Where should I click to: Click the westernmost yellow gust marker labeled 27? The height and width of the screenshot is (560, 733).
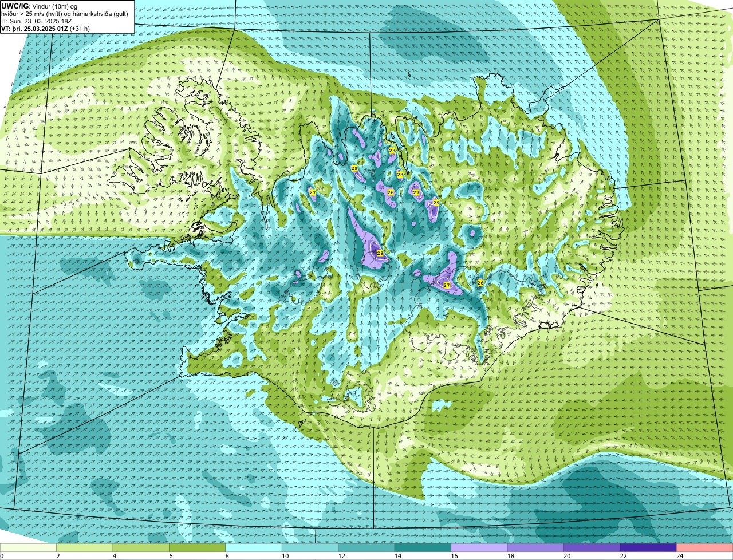coord(312,192)
